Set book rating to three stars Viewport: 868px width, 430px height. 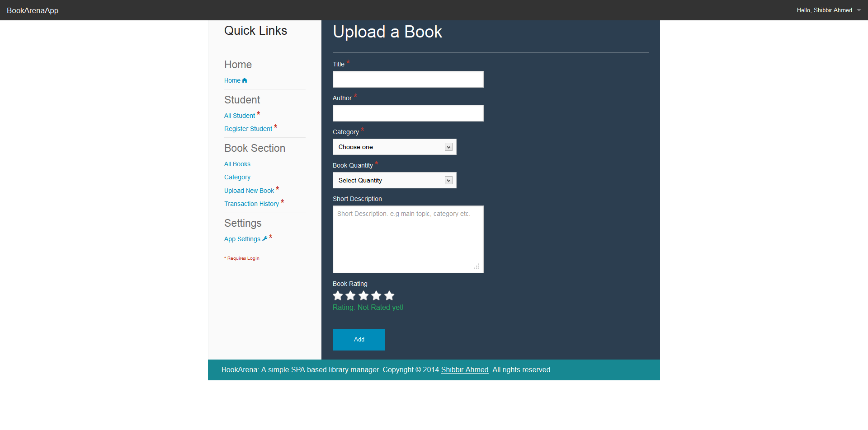pos(363,296)
